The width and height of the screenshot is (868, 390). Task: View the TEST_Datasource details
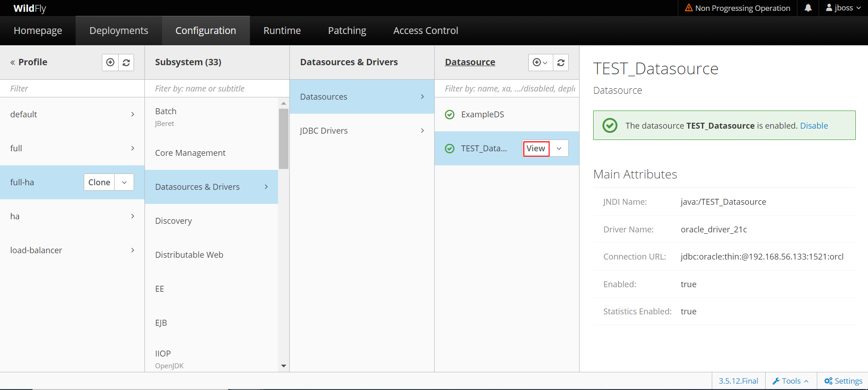(536, 149)
